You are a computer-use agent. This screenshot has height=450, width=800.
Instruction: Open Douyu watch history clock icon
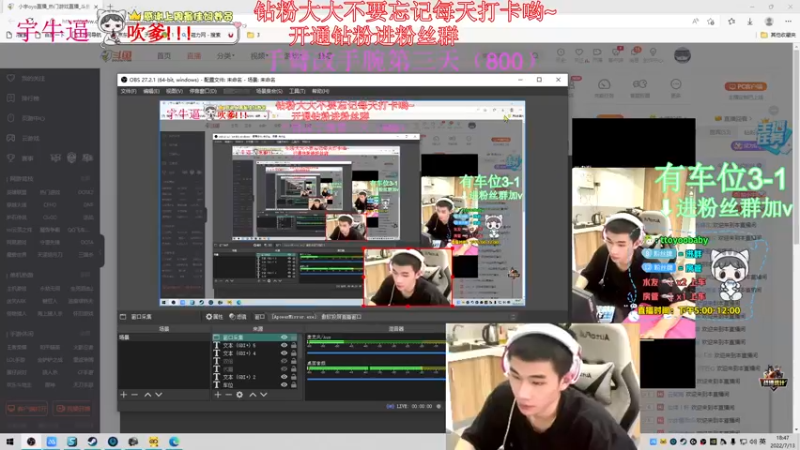click(561, 54)
